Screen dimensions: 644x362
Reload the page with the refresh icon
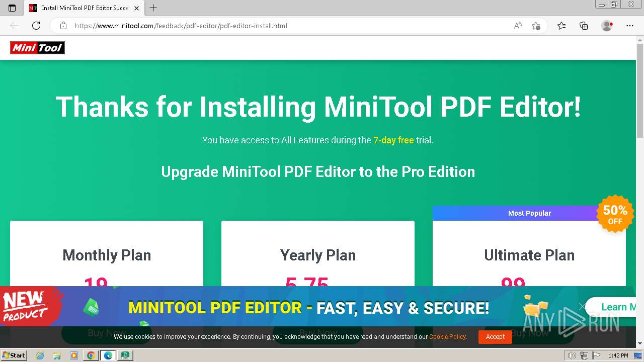point(36,26)
